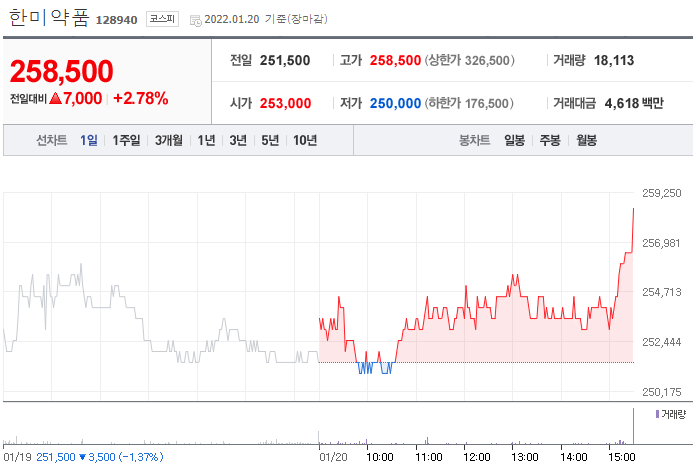Click the 하한가 176,500 text

(x=469, y=103)
